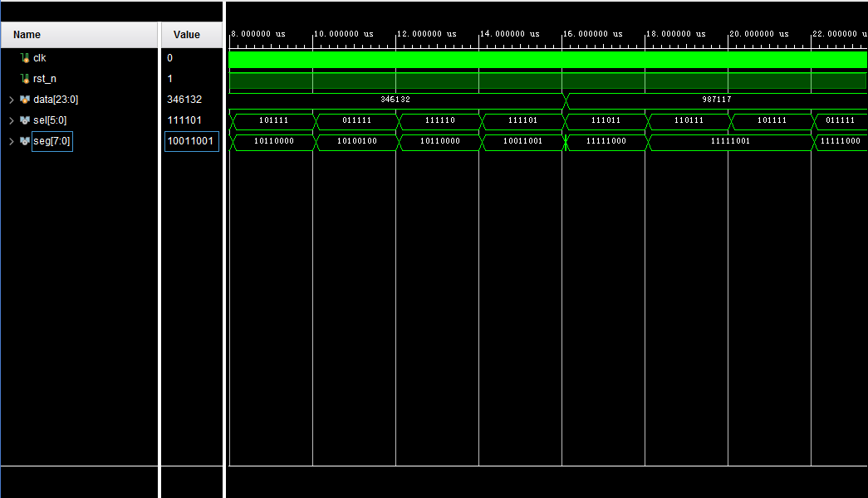Click the seg[7:0] value field showing 10011001

coord(191,141)
